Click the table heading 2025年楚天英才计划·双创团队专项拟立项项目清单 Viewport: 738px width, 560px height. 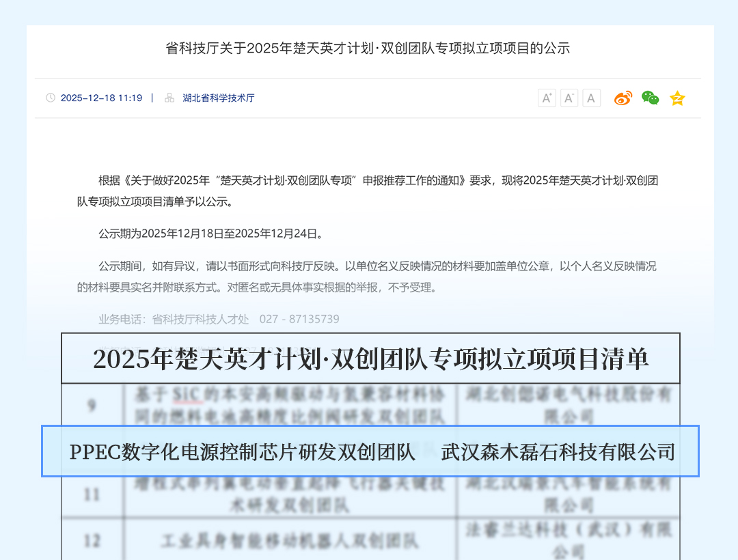click(370, 359)
